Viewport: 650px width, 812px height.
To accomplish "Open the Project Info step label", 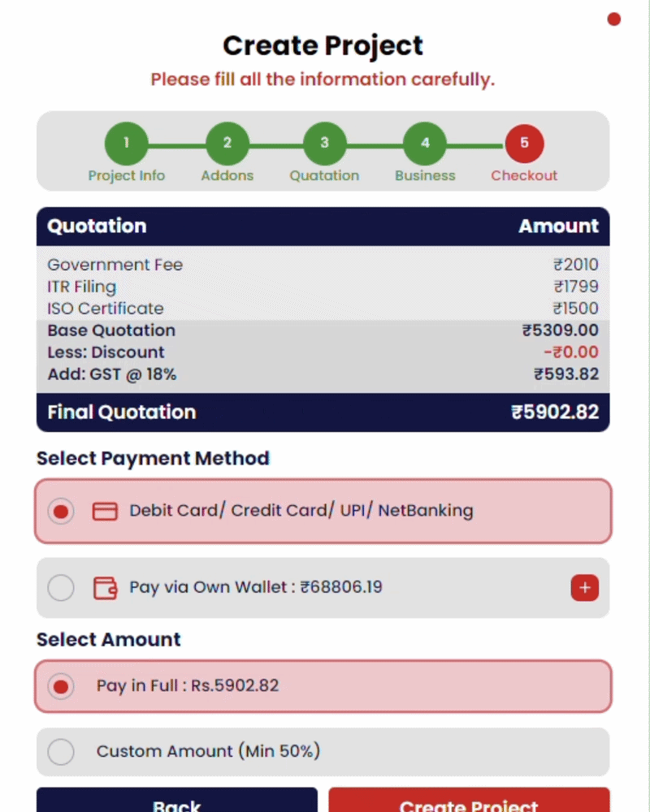I will (x=127, y=175).
